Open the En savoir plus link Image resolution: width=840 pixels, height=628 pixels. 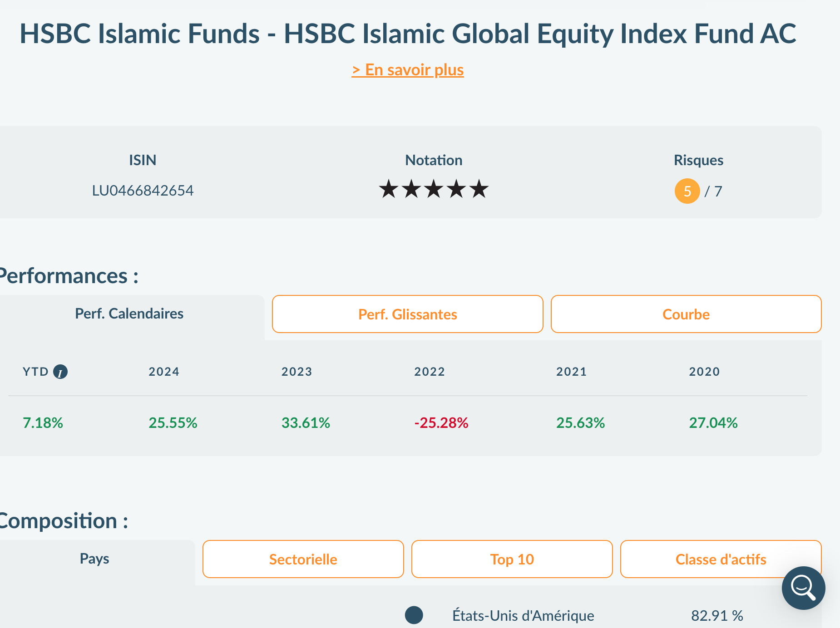[x=408, y=70]
